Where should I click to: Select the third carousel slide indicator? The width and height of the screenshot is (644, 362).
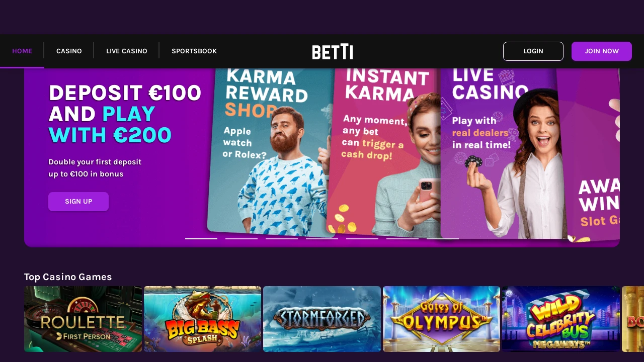(282, 239)
